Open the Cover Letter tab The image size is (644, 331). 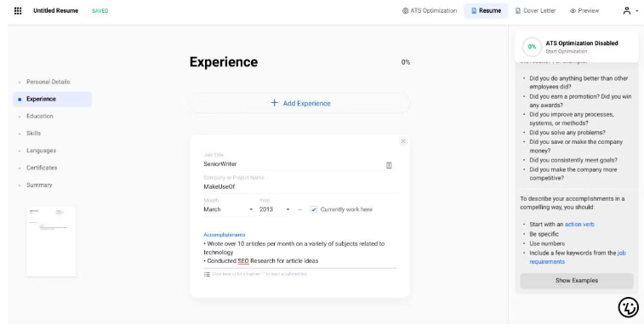coord(536,11)
